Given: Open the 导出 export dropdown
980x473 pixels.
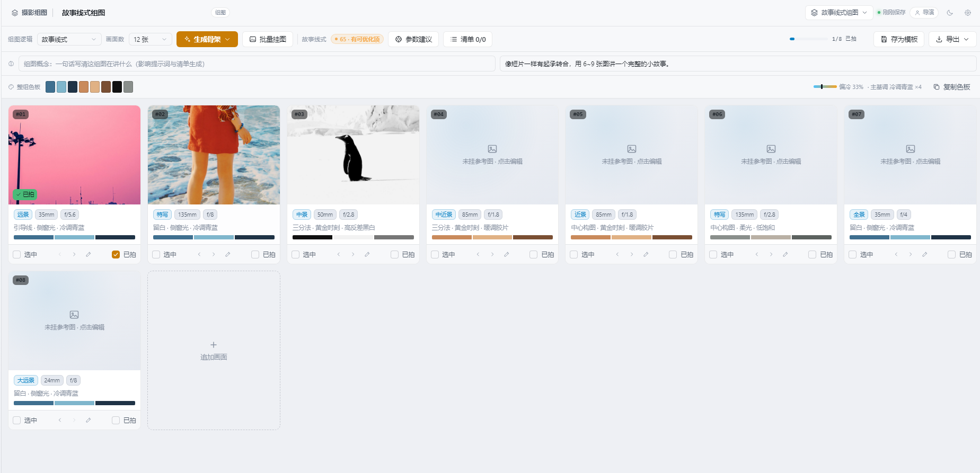Looking at the screenshot, I should pyautogui.click(x=952, y=39).
